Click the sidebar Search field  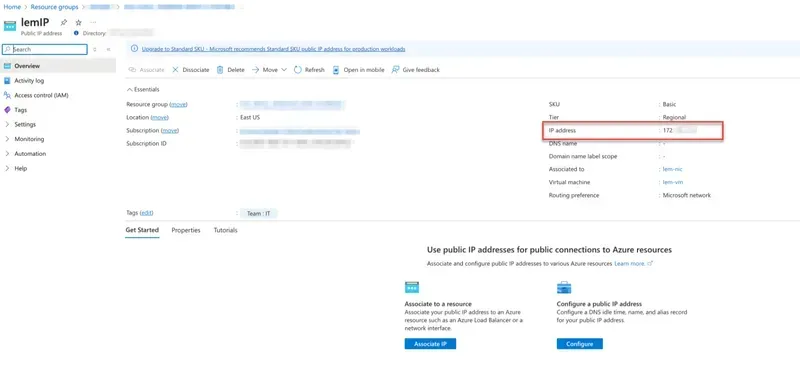click(45, 50)
